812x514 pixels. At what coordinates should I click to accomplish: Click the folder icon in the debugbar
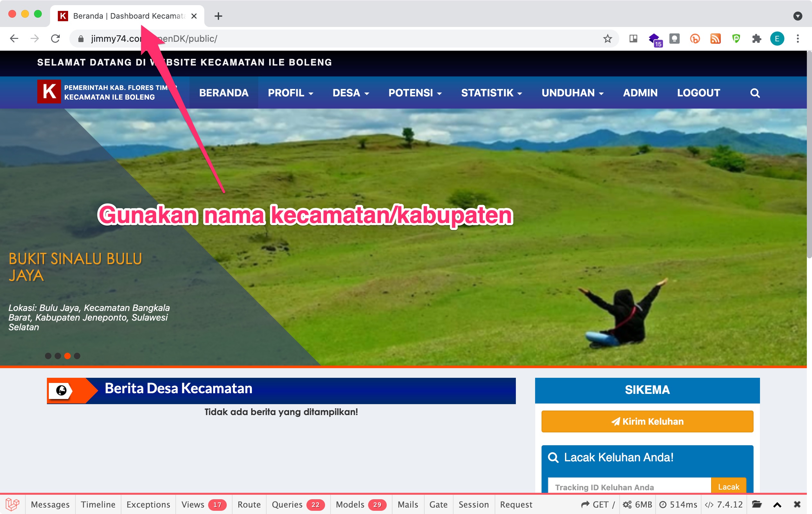757,505
